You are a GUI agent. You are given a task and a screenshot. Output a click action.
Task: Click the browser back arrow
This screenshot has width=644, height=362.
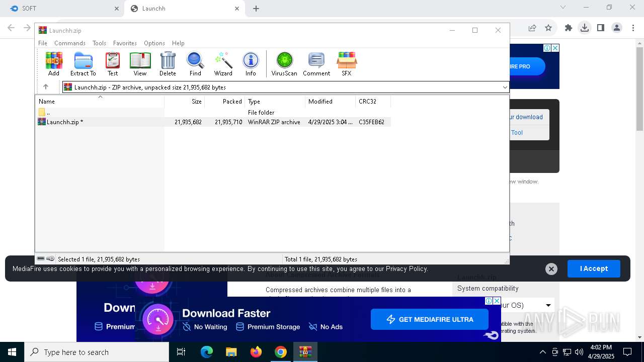click(11, 28)
